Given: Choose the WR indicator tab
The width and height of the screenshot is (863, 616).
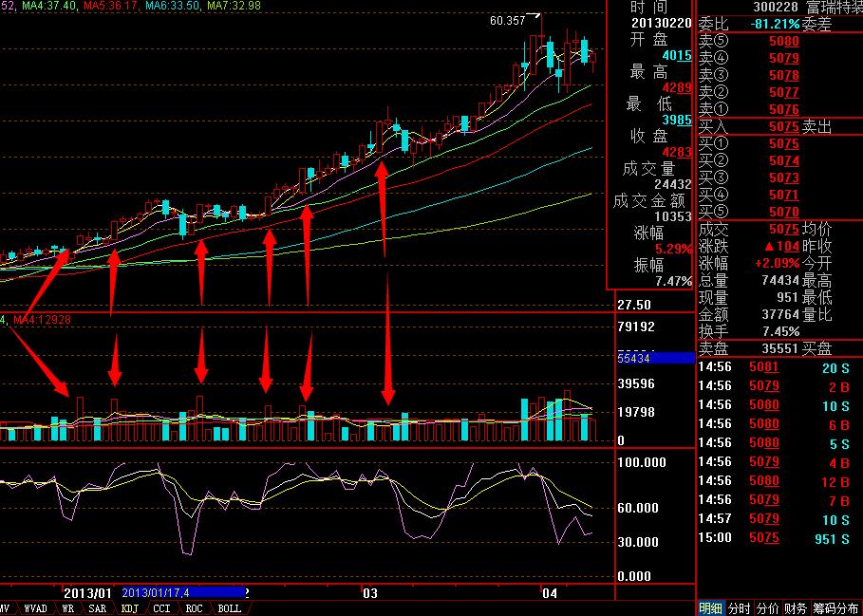Looking at the screenshot, I should pos(68,608).
